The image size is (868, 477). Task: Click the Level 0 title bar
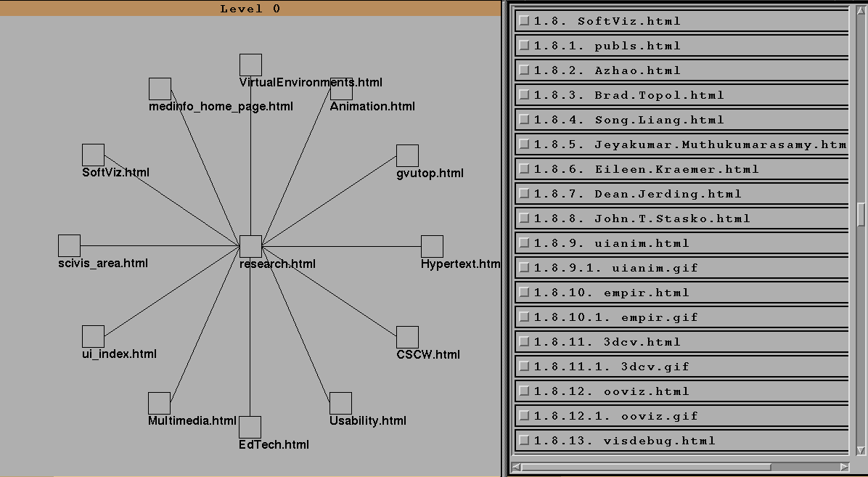(x=250, y=9)
